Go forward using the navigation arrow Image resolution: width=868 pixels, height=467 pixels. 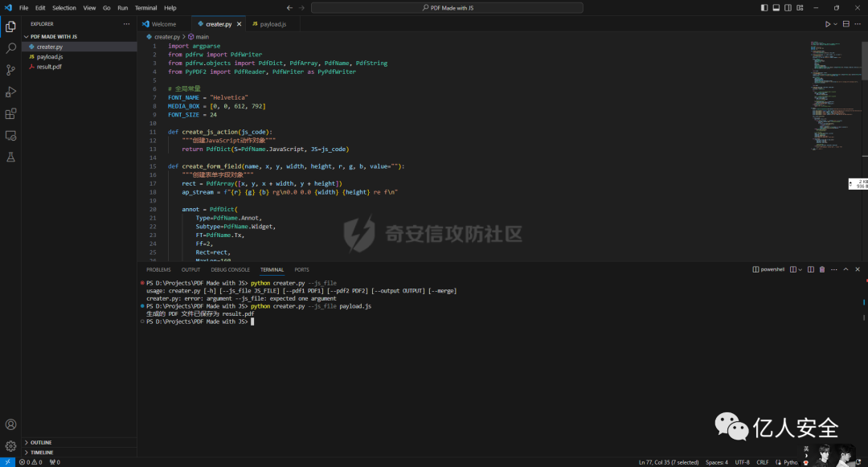coord(301,8)
